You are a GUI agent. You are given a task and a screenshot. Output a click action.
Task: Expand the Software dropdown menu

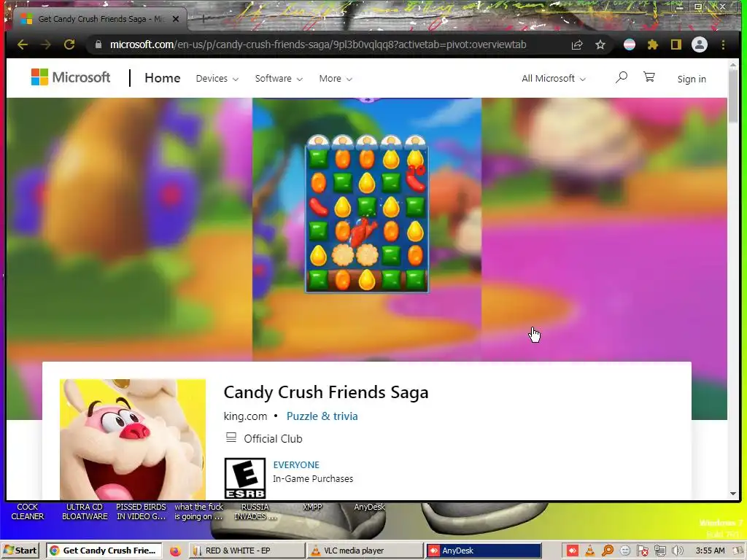[x=279, y=79]
